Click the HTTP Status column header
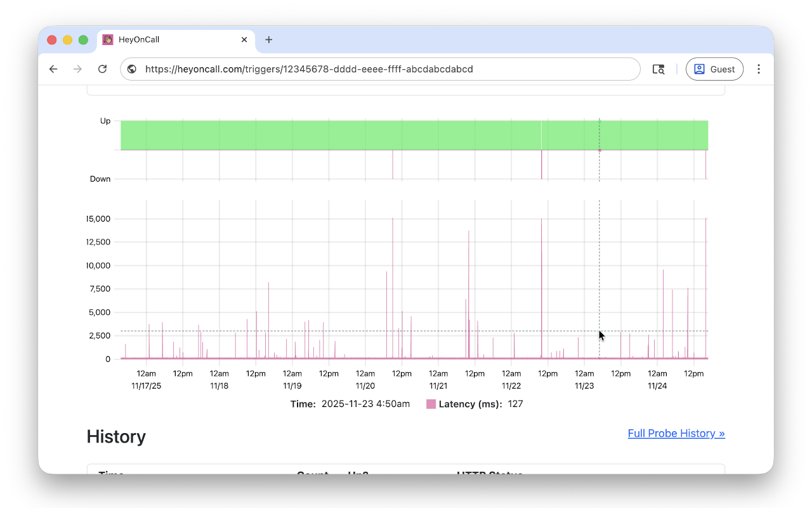Image resolution: width=812 pixels, height=508 pixels. [490, 475]
